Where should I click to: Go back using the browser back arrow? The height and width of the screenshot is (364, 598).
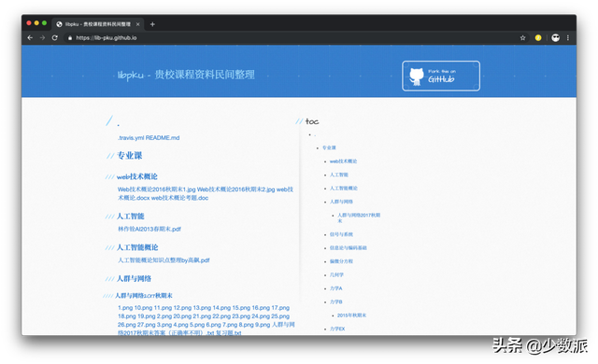point(30,37)
